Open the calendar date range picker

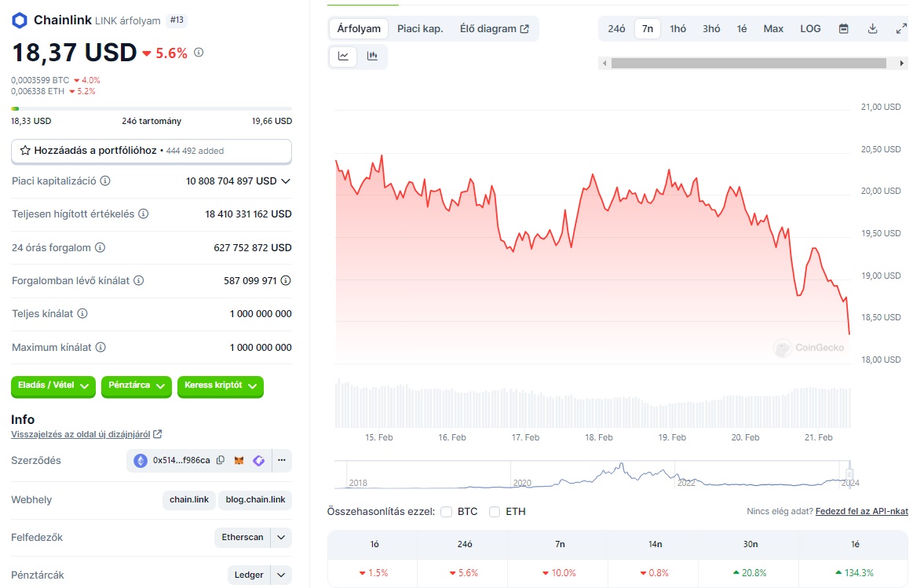pos(844,28)
